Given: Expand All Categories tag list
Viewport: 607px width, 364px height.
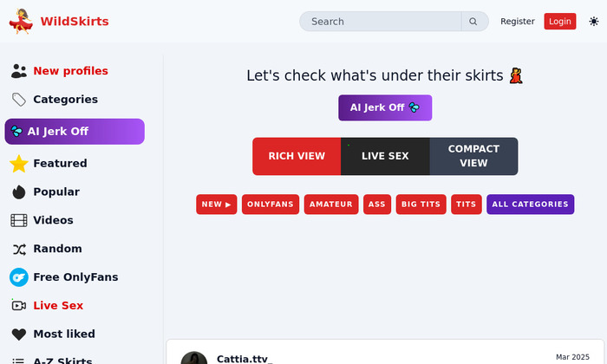Looking at the screenshot, I should pyautogui.click(x=530, y=205).
